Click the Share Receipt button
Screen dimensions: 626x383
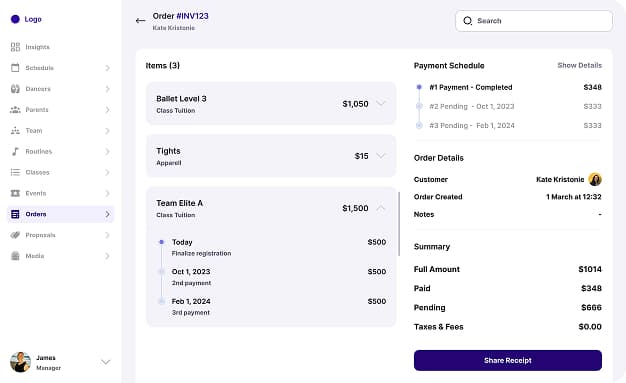coord(508,360)
